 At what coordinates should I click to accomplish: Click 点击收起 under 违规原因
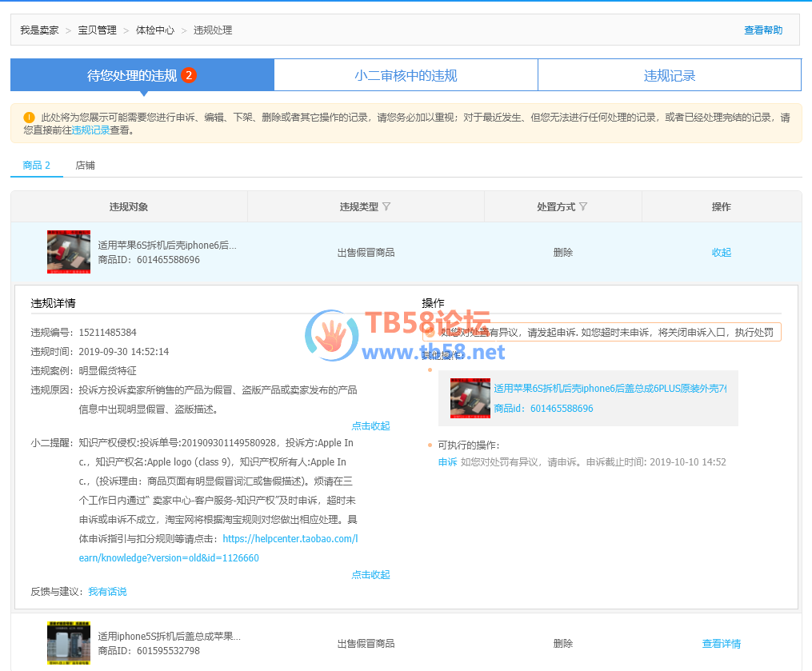click(370, 426)
